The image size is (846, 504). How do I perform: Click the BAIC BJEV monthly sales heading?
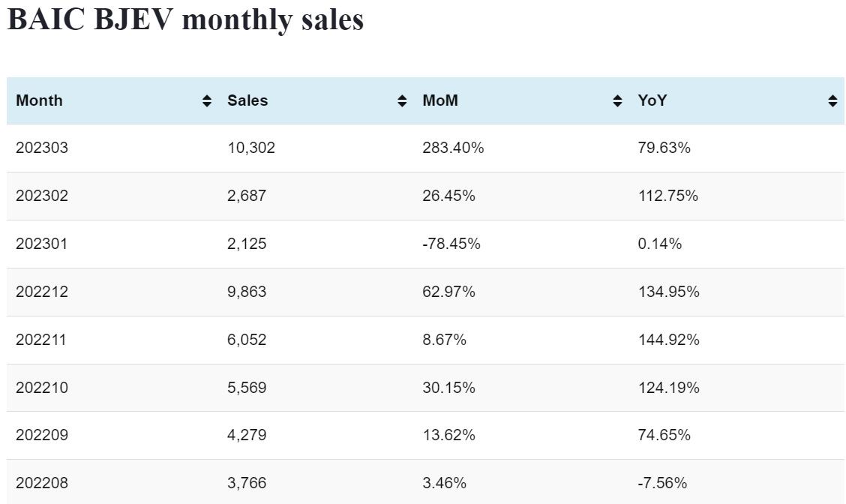[x=185, y=19]
